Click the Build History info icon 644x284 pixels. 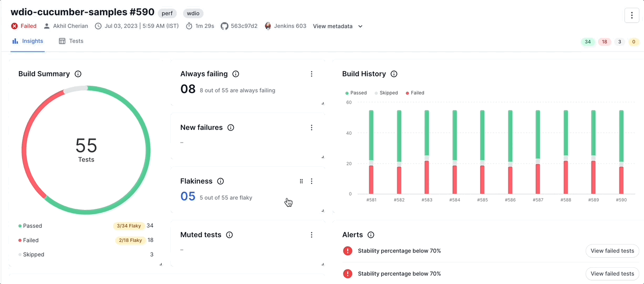[x=394, y=74]
